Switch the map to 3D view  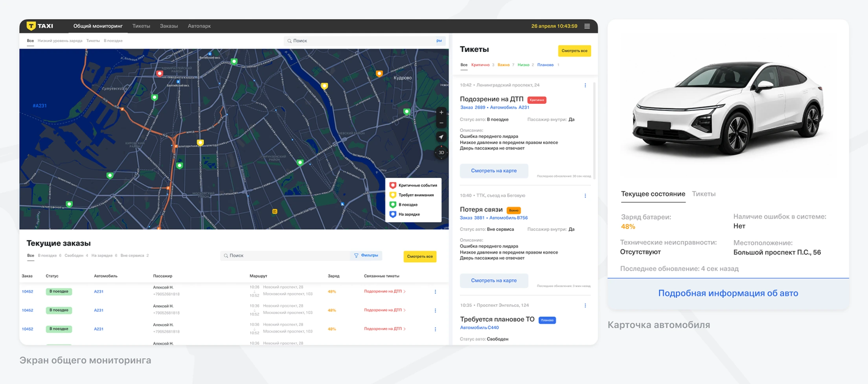(441, 153)
